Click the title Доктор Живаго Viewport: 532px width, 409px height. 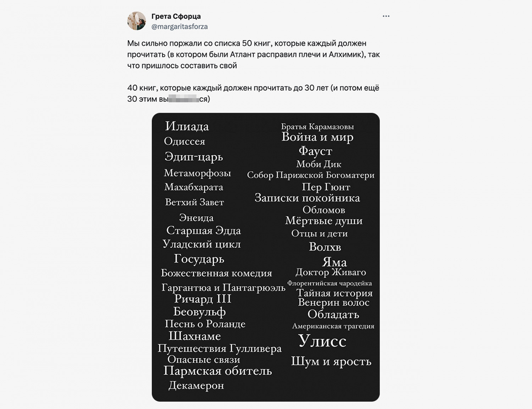click(x=331, y=272)
